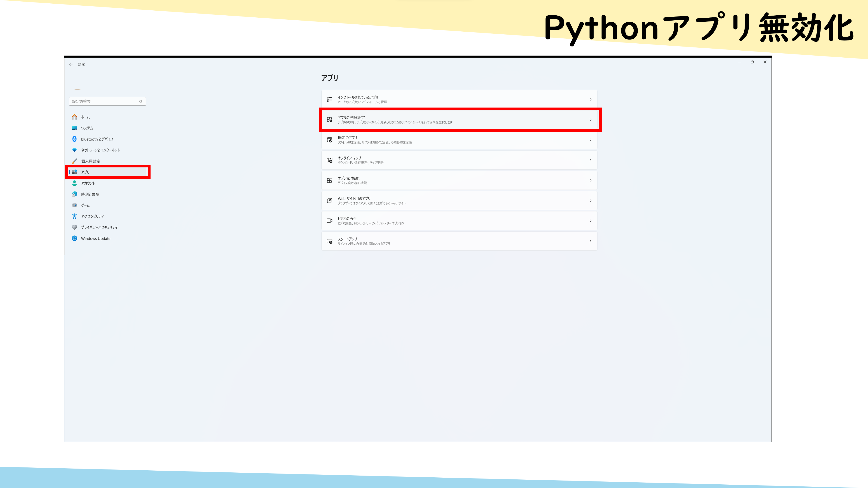
Task: Click the プライバシーとセキュリティ shield icon
Action: 74,227
